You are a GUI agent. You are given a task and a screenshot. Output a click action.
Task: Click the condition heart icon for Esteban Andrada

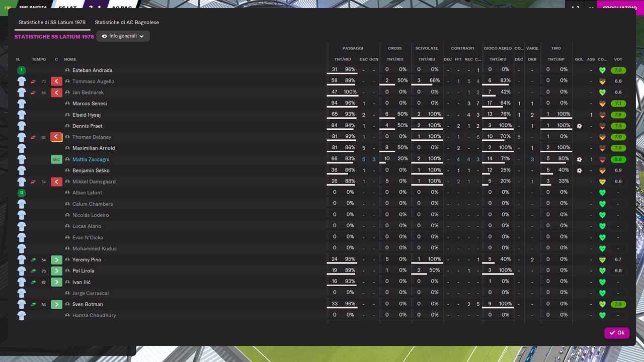tap(602, 70)
